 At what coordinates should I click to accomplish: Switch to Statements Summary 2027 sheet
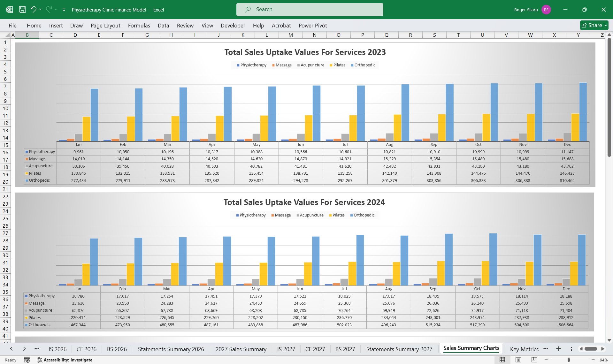pos(399,349)
